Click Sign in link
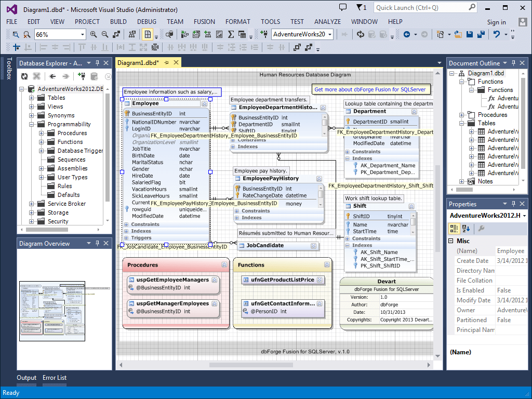 tap(496, 22)
